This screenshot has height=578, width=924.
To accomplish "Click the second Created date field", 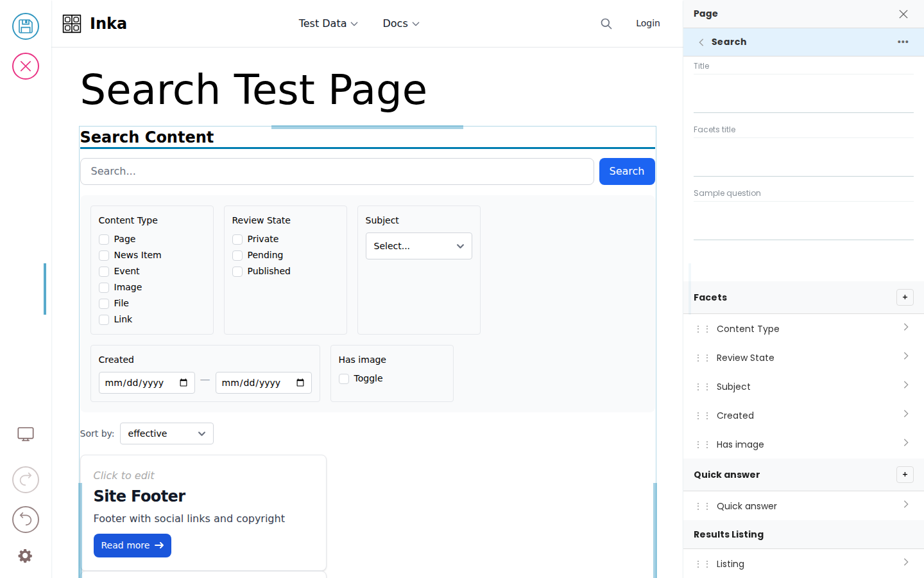I will pyautogui.click(x=264, y=383).
